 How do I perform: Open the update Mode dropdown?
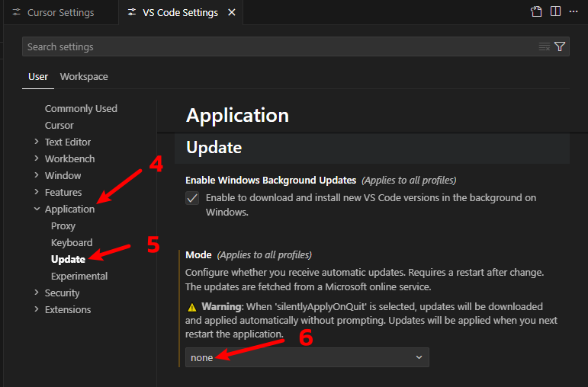click(307, 357)
